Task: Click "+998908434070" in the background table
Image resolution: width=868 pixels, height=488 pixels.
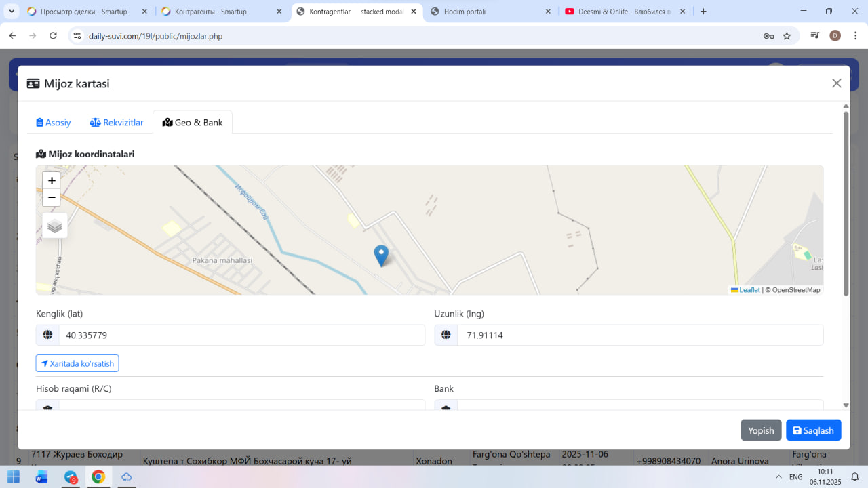Action: 669,461
